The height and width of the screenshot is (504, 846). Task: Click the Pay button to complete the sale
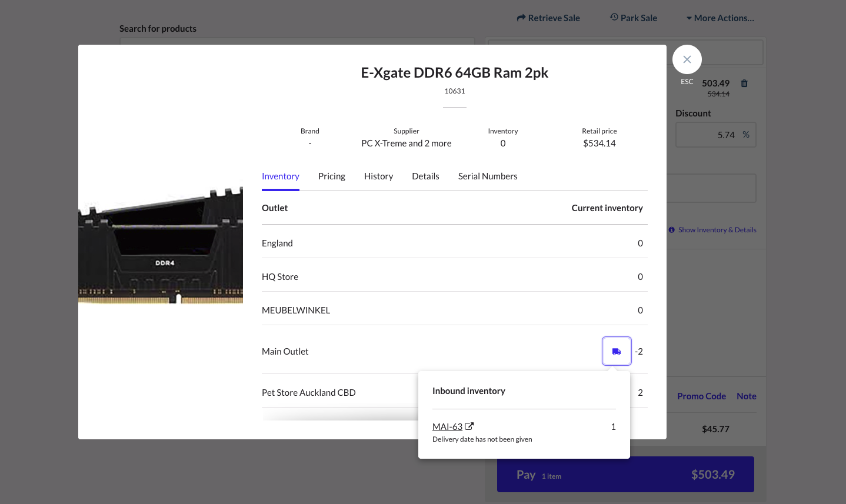(625, 474)
